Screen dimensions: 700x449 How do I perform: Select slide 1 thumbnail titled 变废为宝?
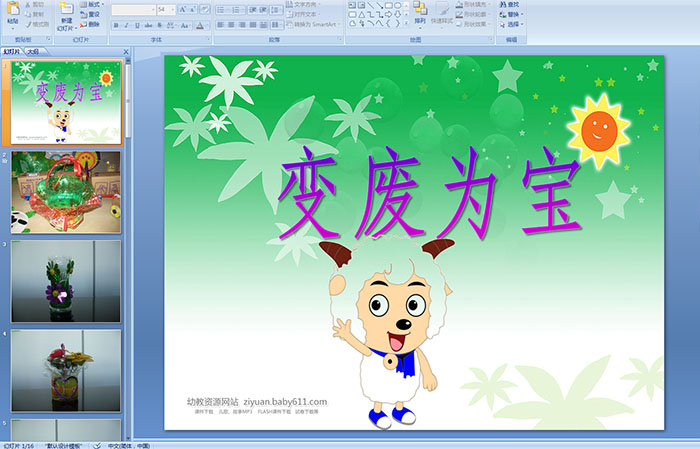click(x=66, y=103)
